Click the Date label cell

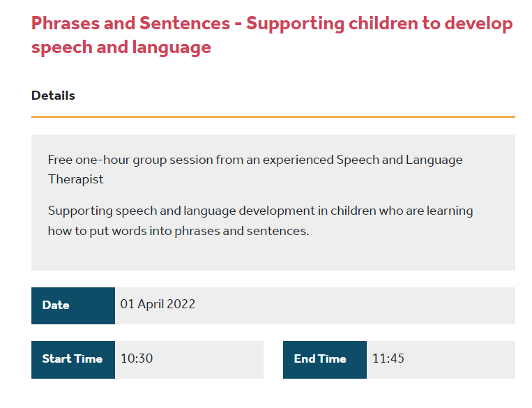pos(73,305)
